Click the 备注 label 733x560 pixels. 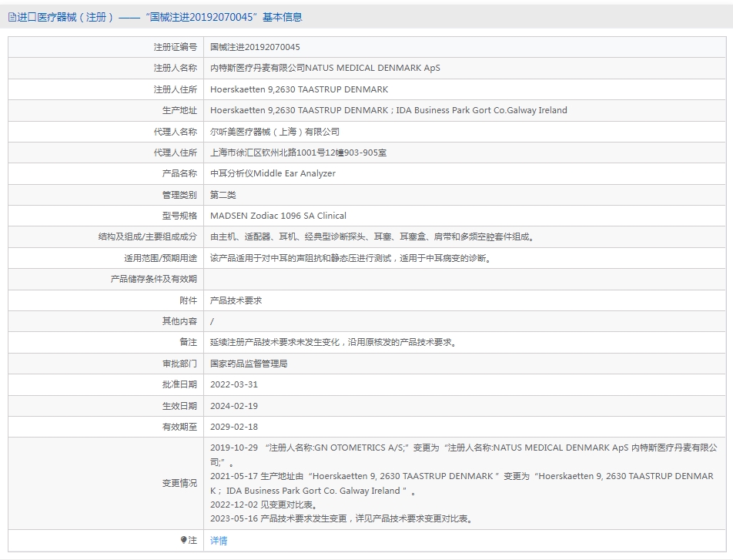point(189,343)
